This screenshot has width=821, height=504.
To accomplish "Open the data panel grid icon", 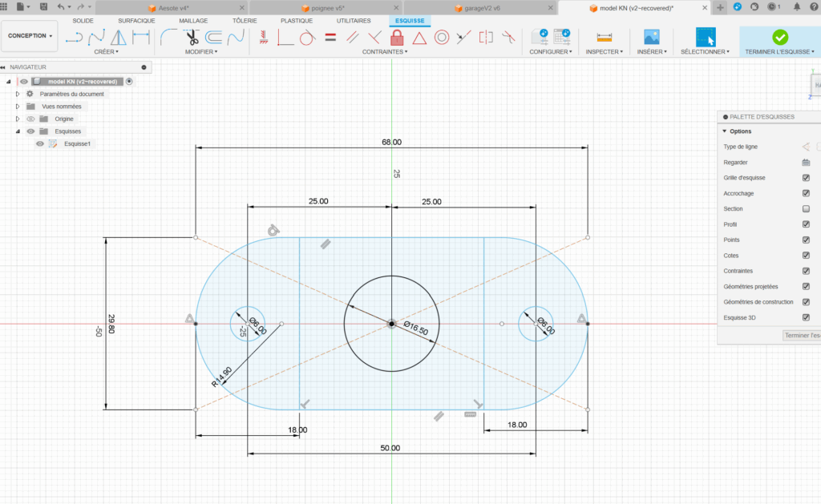I will coord(4,6).
